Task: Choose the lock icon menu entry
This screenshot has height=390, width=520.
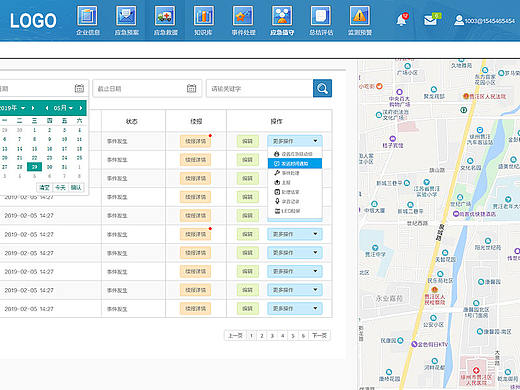Action: (x=295, y=154)
